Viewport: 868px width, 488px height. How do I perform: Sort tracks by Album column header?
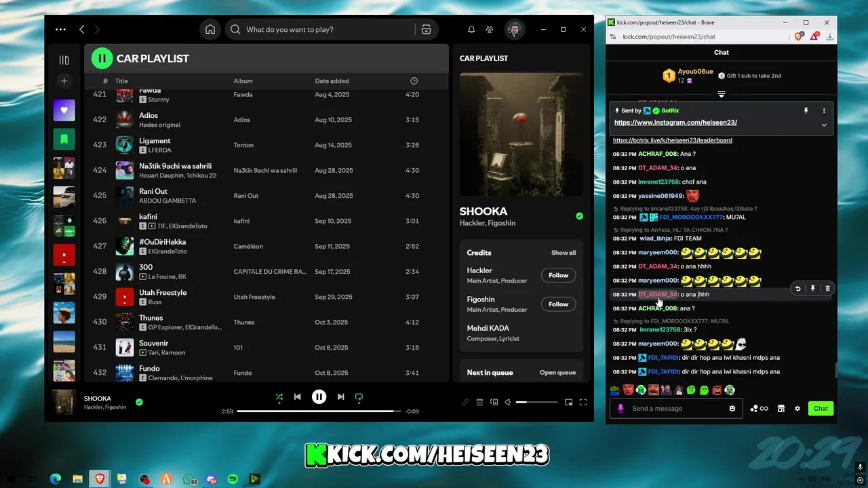coord(243,81)
